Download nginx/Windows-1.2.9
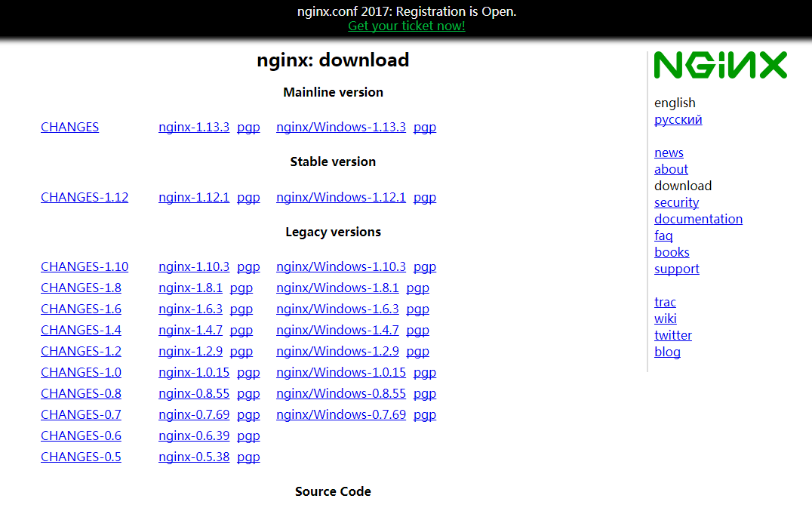 pos(337,352)
